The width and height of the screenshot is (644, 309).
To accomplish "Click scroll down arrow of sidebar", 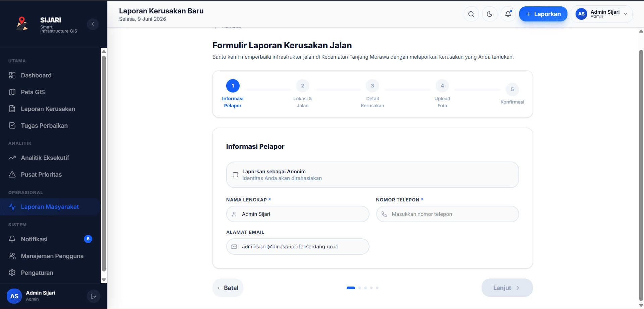I will (104, 280).
